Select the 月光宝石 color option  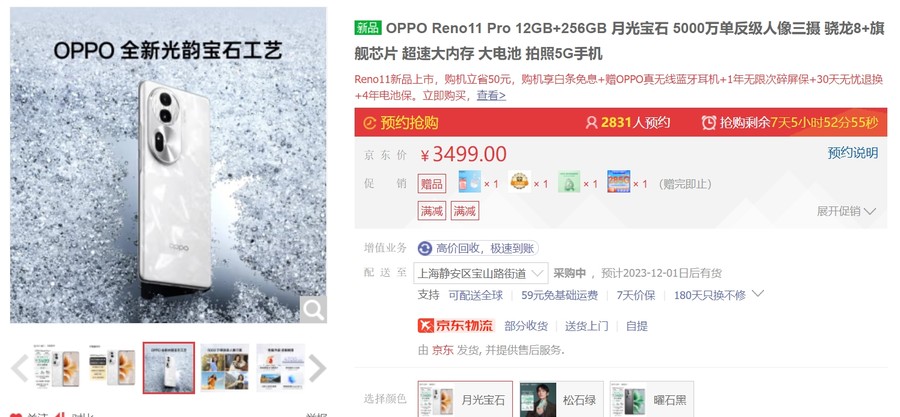[x=465, y=399]
